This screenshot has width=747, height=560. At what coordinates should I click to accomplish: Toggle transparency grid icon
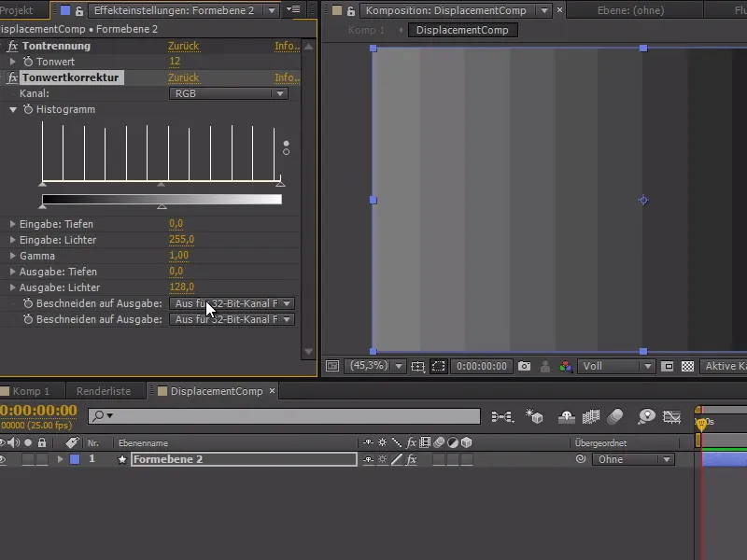687,366
